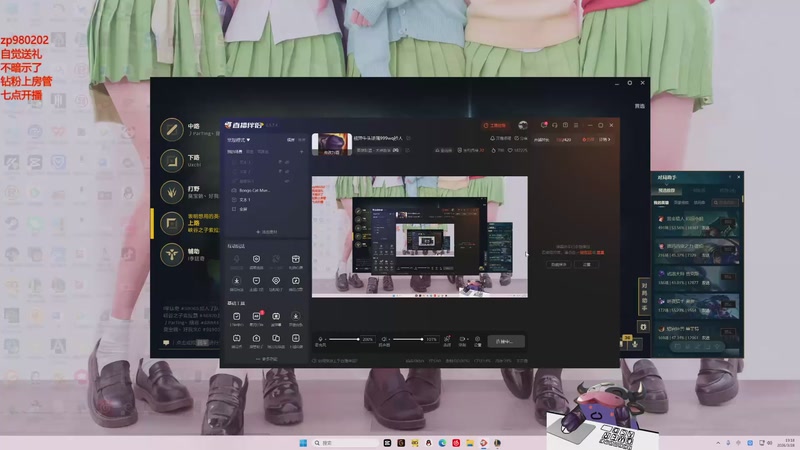Click edit icon next to stream title
800x450 pixels.
coord(409,138)
